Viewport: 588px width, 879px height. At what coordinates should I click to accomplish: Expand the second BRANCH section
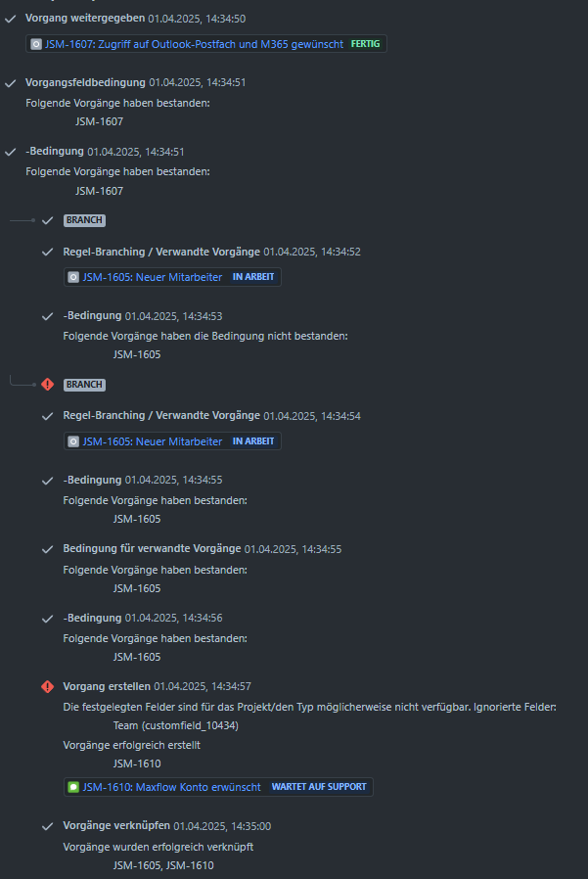(84, 385)
